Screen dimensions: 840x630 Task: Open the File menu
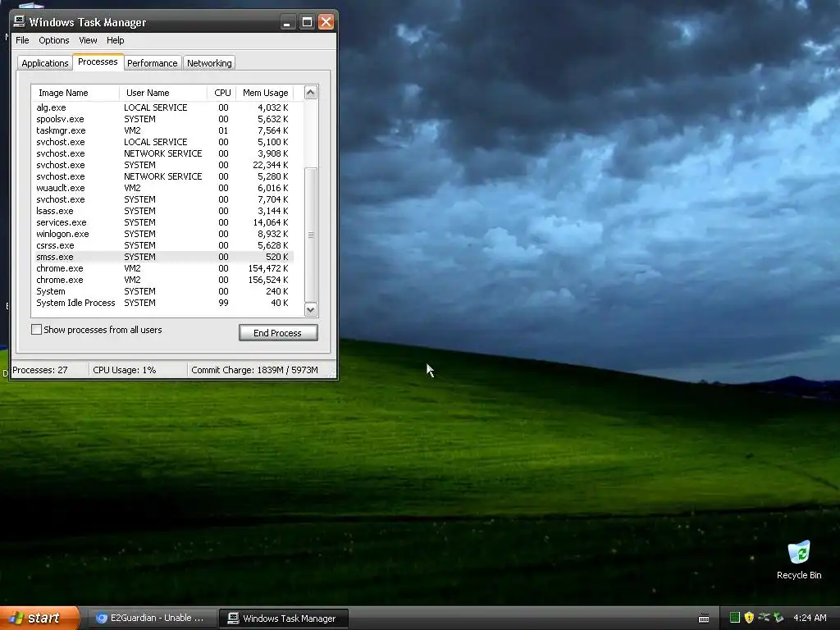pos(22,40)
